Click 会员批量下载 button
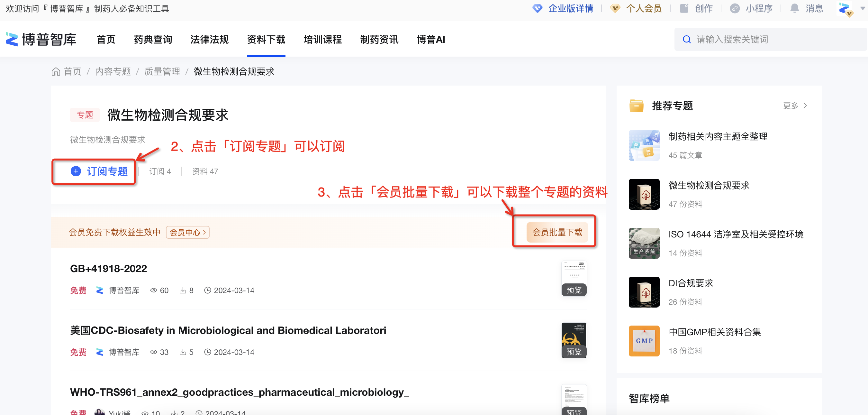Viewport: 868px width, 415px height. (x=557, y=232)
